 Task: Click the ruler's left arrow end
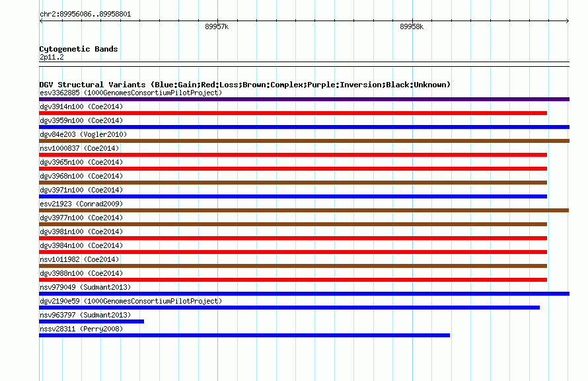pos(41,21)
